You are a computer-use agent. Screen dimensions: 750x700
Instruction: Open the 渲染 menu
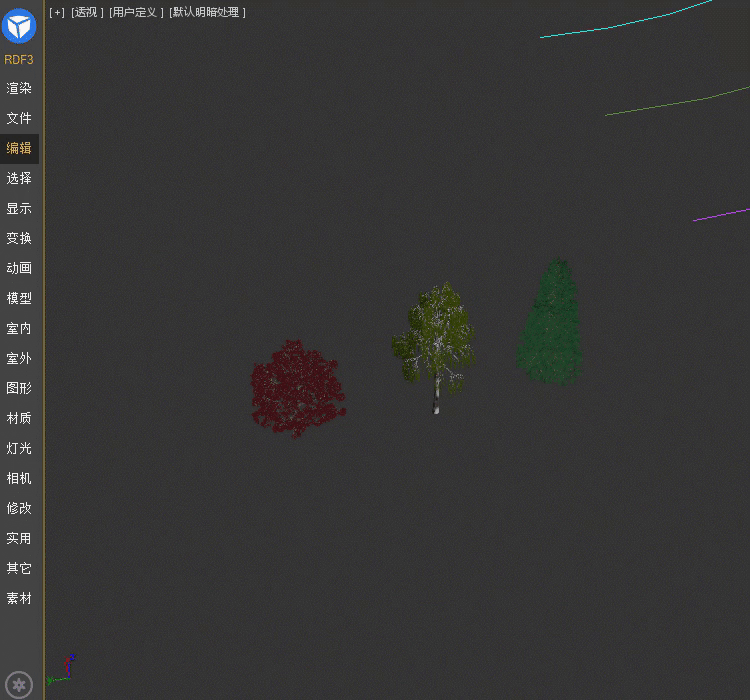click(19, 89)
